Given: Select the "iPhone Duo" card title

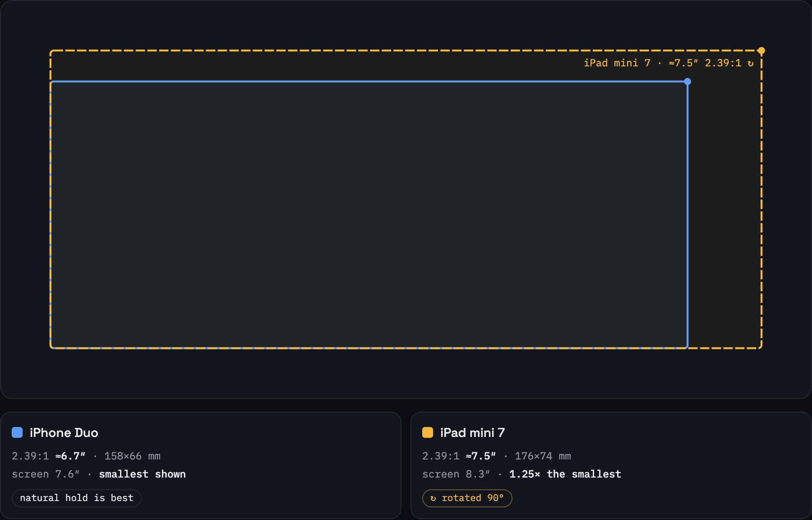Looking at the screenshot, I should point(64,433).
